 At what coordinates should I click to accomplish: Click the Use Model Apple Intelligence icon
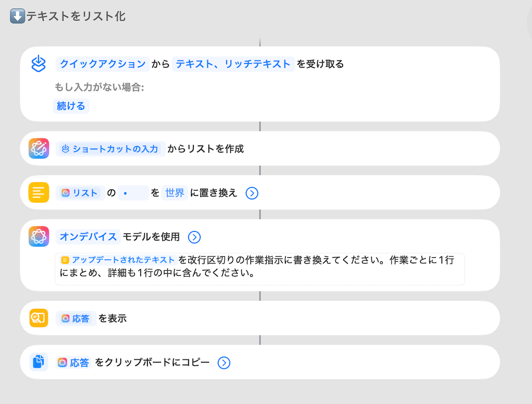click(39, 237)
